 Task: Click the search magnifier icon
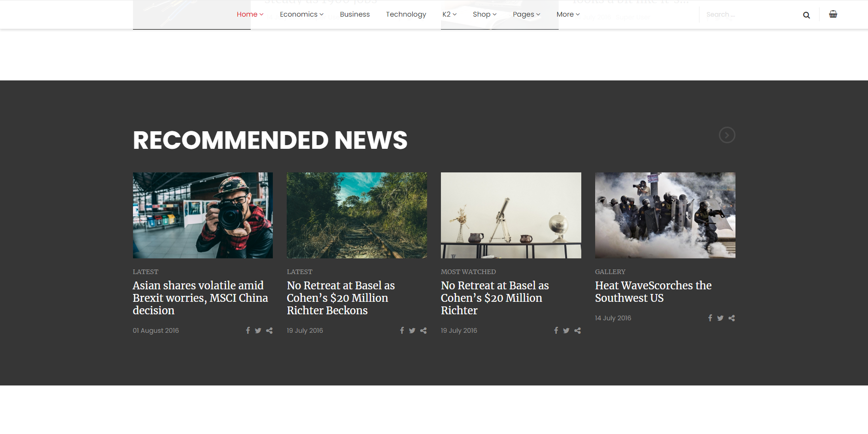click(x=806, y=15)
